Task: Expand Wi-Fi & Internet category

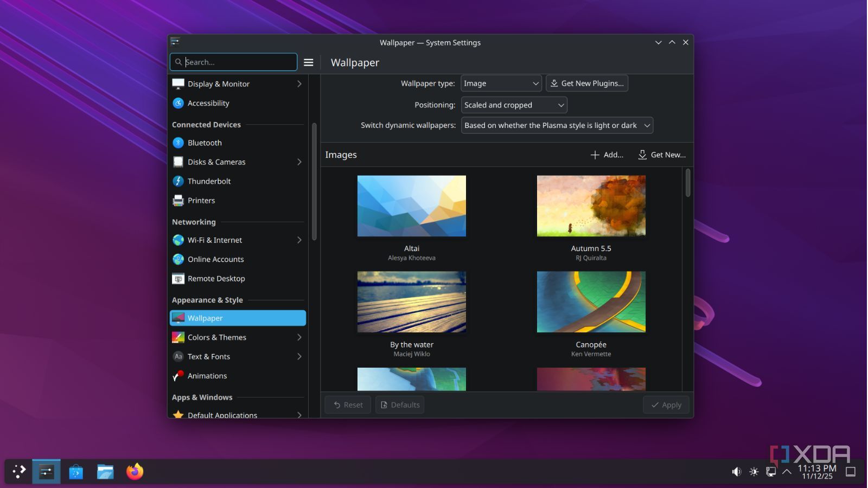Action: click(299, 240)
